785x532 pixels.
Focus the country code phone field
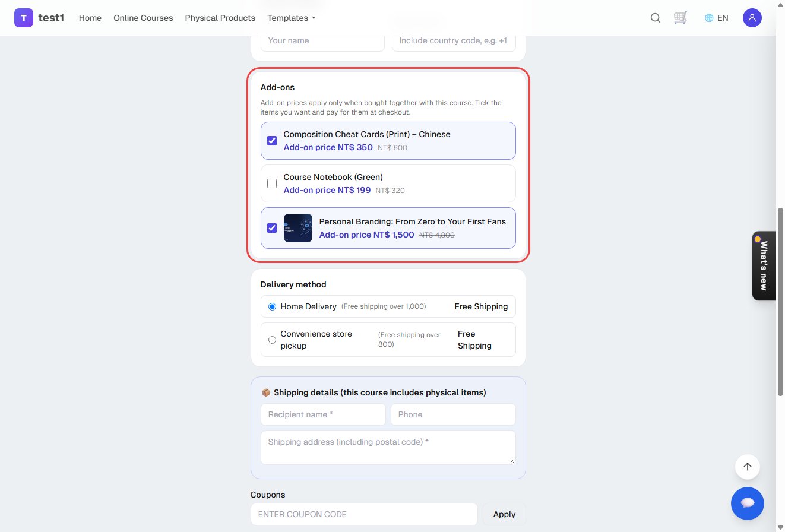pos(454,41)
